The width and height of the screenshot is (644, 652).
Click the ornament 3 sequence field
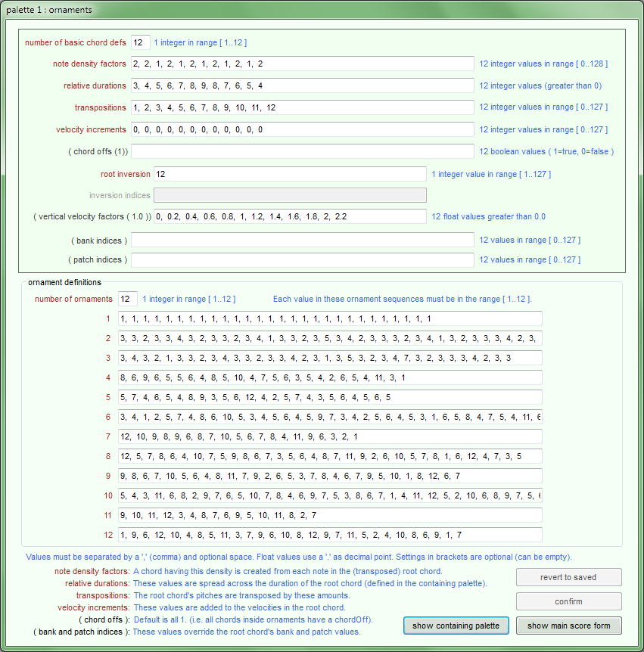click(330, 358)
